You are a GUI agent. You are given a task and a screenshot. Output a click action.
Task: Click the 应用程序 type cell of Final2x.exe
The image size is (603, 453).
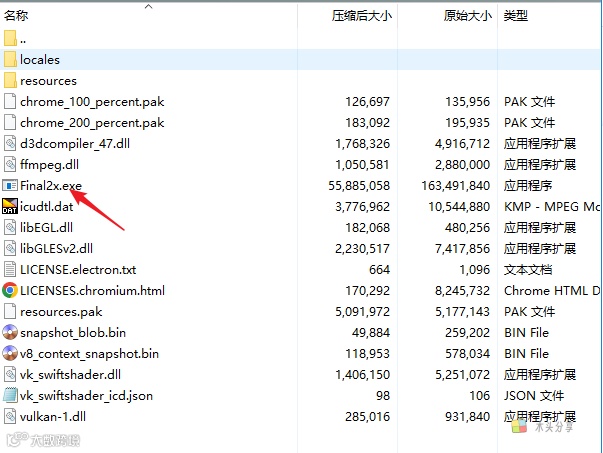pyautogui.click(x=528, y=186)
